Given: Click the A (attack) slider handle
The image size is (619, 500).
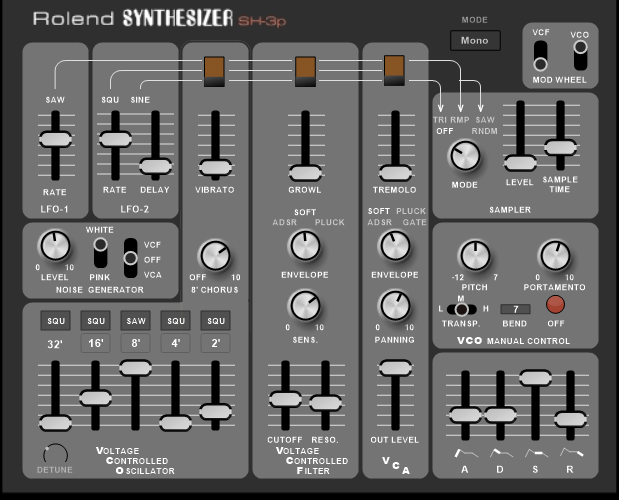Looking at the screenshot, I should [465, 416].
